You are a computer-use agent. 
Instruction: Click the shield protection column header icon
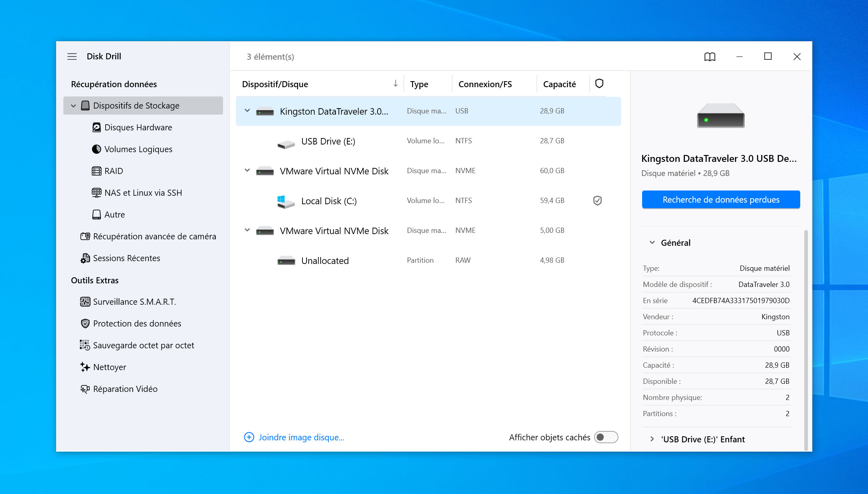599,84
